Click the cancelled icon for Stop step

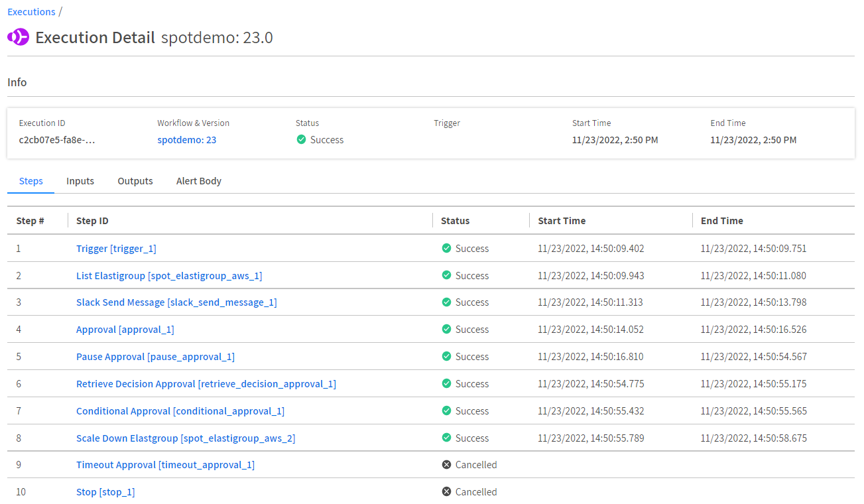point(446,492)
